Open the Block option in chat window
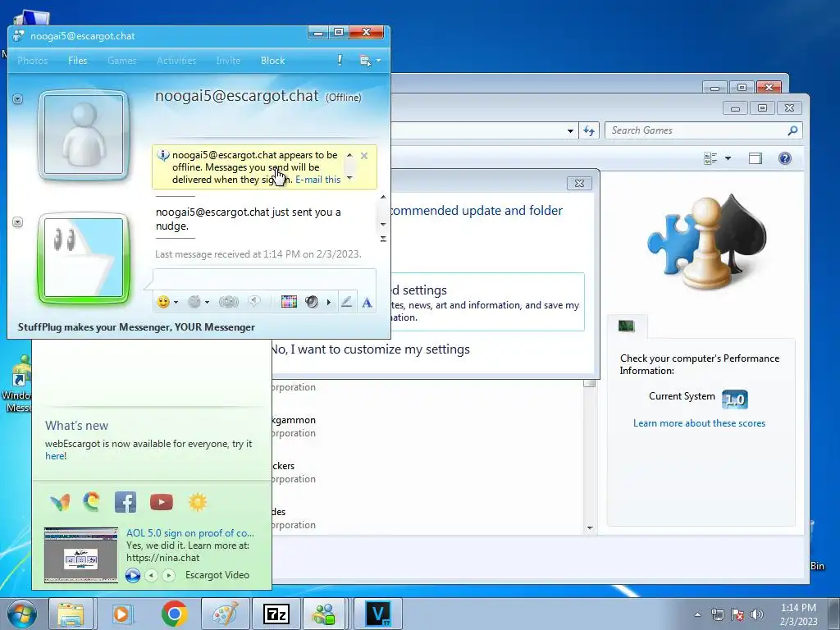The height and width of the screenshot is (630, 840). click(272, 61)
